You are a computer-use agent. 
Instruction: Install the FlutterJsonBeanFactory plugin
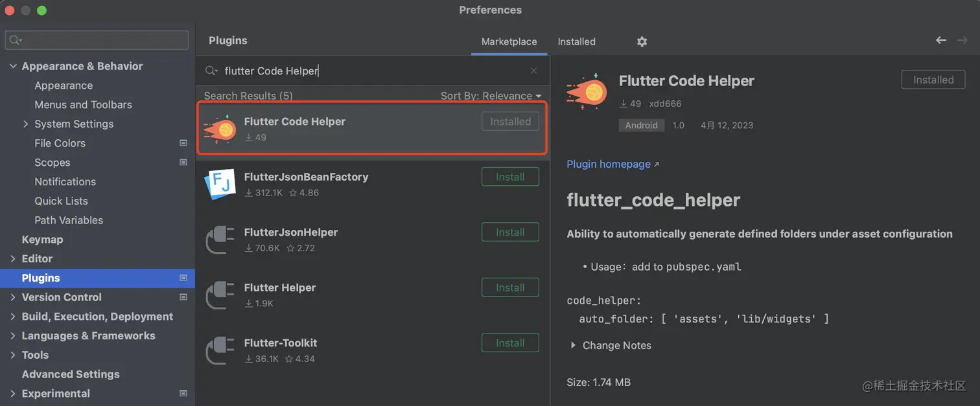510,177
